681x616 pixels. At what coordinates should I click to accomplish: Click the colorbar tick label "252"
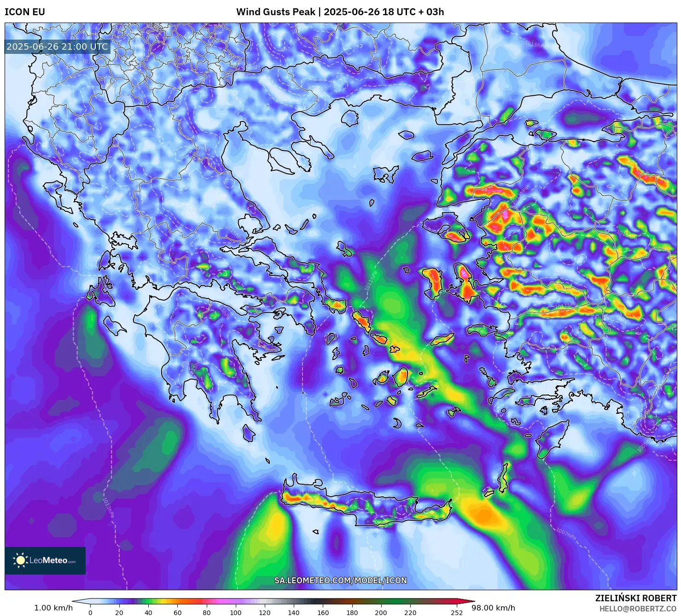coord(457,613)
